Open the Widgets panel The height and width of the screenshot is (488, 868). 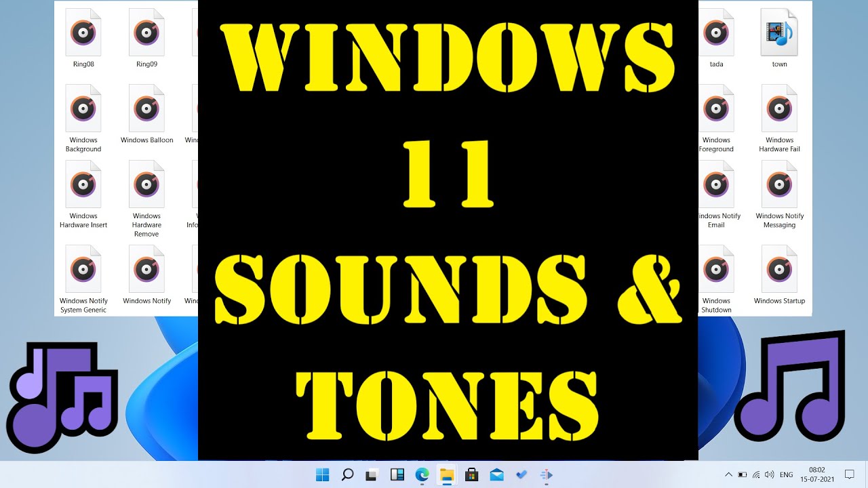click(x=397, y=474)
